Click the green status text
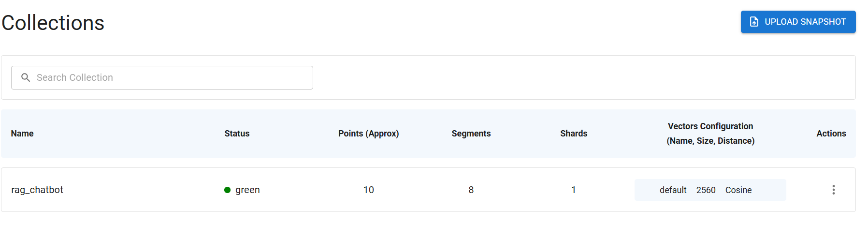The height and width of the screenshot is (241, 868). click(247, 190)
